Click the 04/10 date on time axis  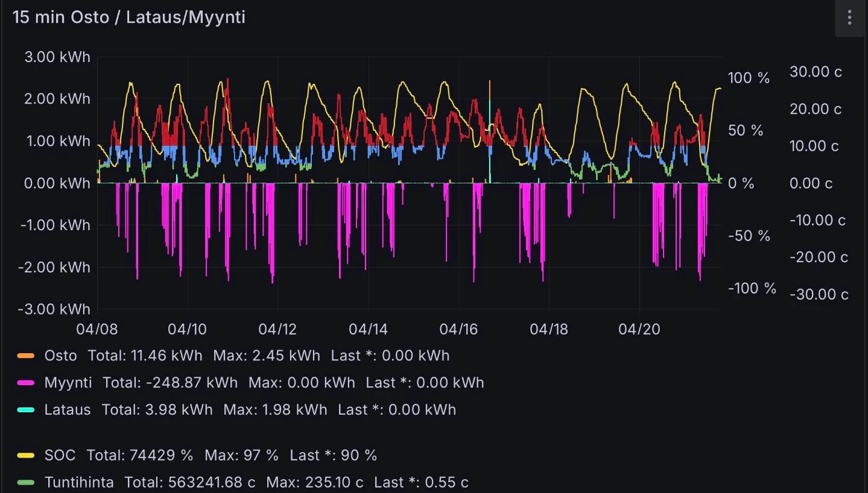[x=187, y=329]
